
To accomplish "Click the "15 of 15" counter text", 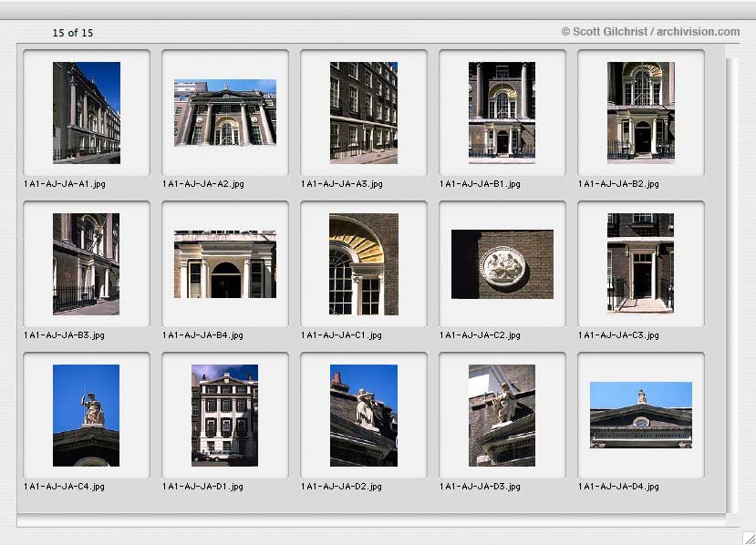I will pyautogui.click(x=73, y=33).
